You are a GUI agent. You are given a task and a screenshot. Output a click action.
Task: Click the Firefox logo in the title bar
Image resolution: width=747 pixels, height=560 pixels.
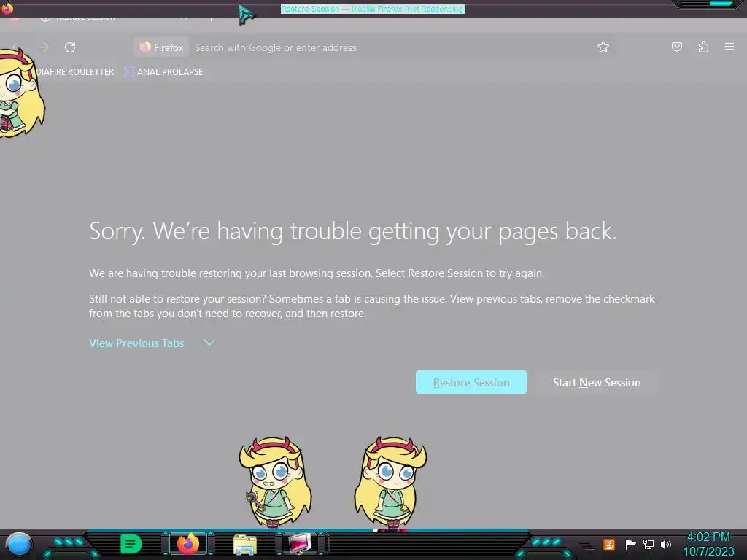7,7
